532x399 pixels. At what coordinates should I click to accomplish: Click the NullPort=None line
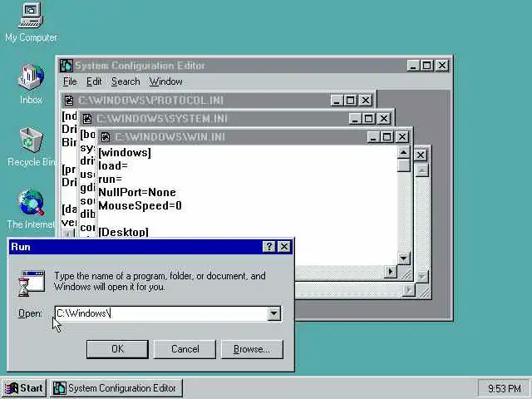pyautogui.click(x=137, y=192)
